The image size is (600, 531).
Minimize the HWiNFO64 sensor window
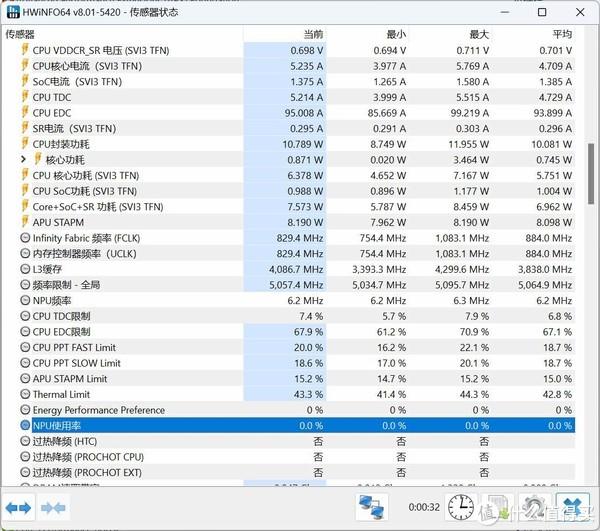point(505,12)
